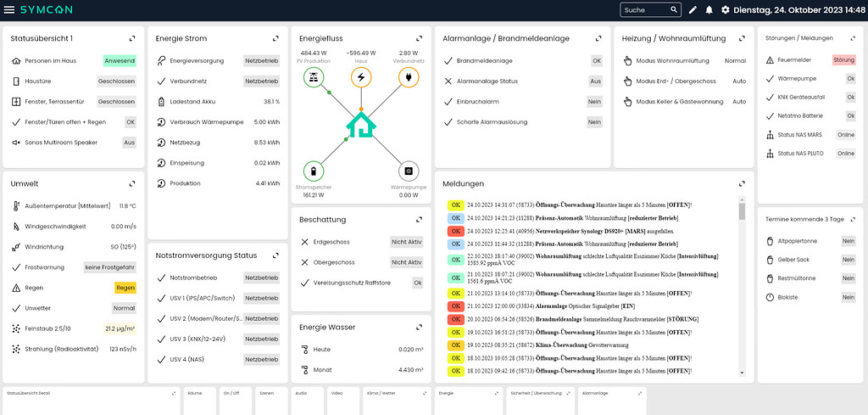Screen dimensions: 868x415
Task: Expand the Meldungen tile to fullscreen
Action: [741, 182]
